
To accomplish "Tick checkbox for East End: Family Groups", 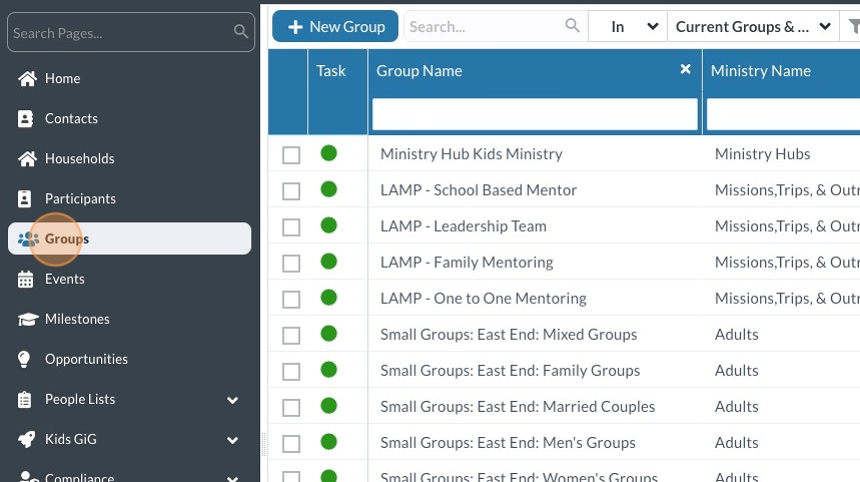I will (291, 371).
